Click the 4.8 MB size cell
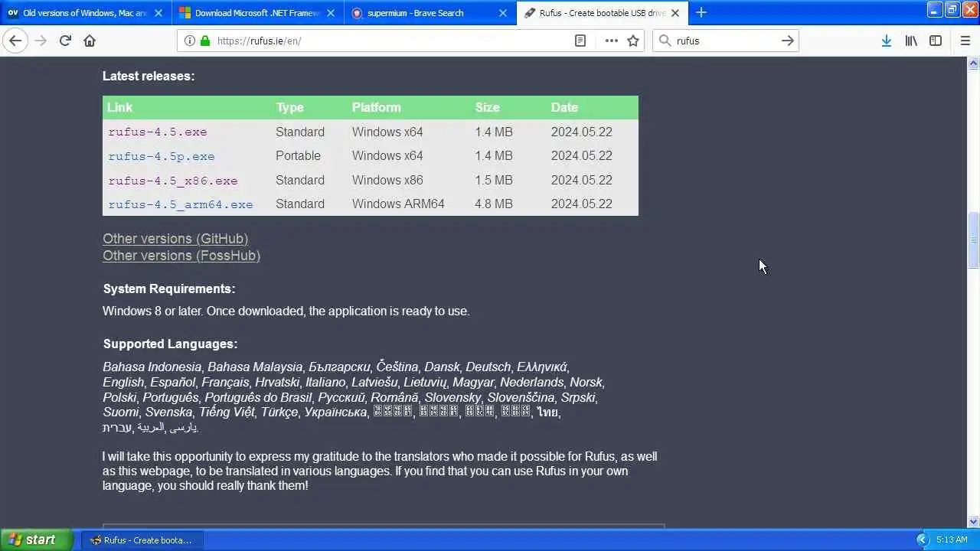The width and height of the screenshot is (980, 551). 494,204
